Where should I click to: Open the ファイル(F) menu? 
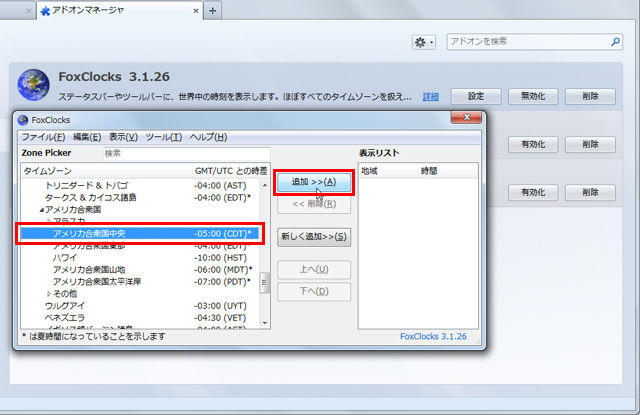43,137
